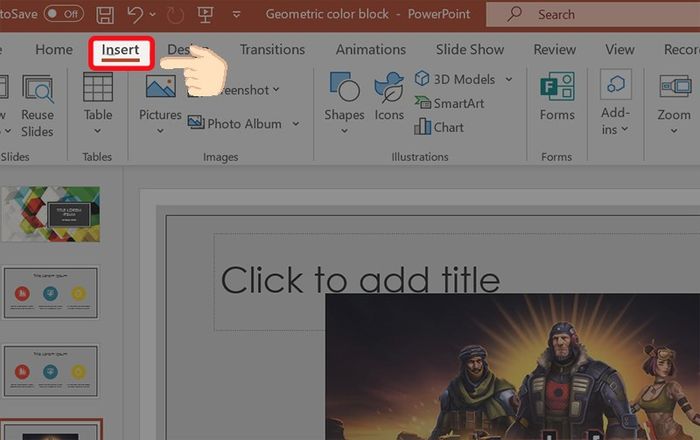Select the third slide thumbnail

click(x=51, y=371)
